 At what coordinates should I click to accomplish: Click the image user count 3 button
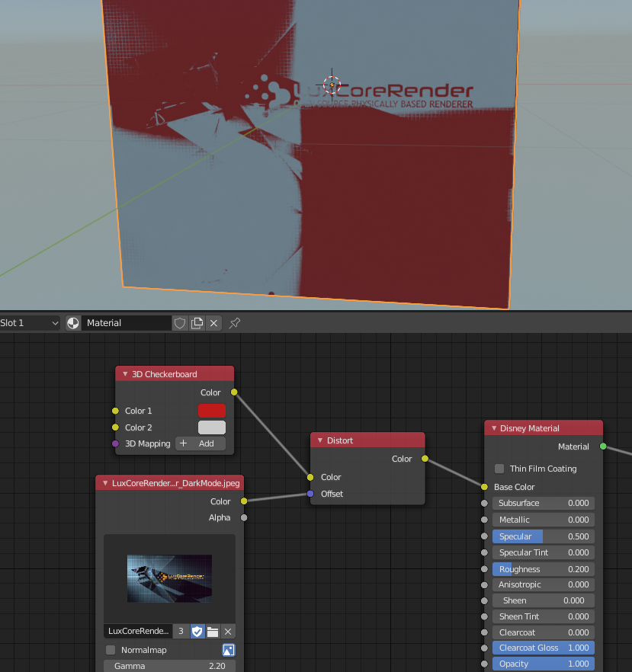tap(181, 631)
